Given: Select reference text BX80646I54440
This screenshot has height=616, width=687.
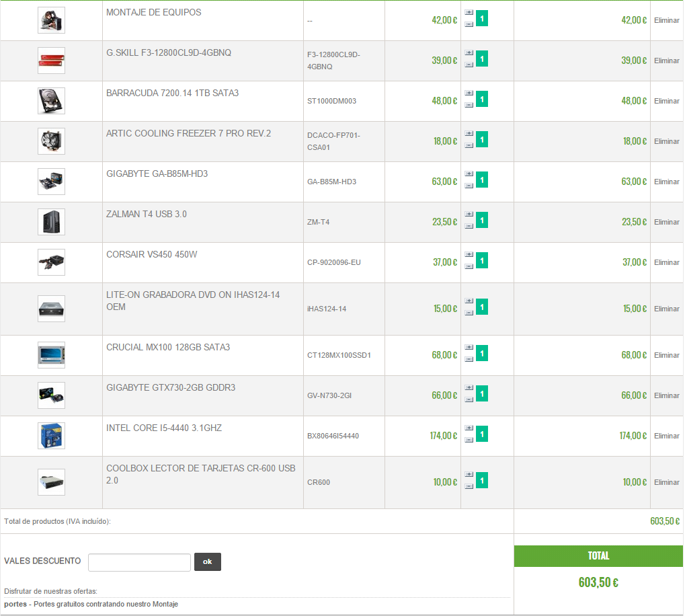Looking at the screenshot, I should [333, 436].
